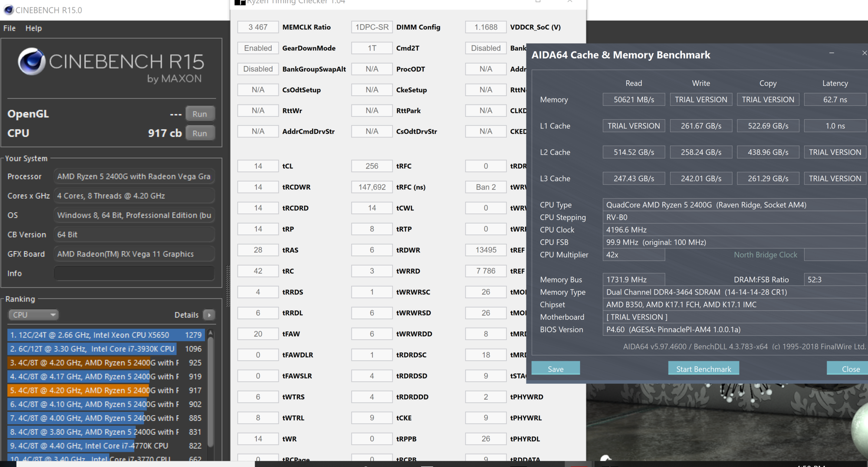Click the L3 Cache Read result 247.43 GB/s
This screenshot has width=868, height=467.
point(634,178)
